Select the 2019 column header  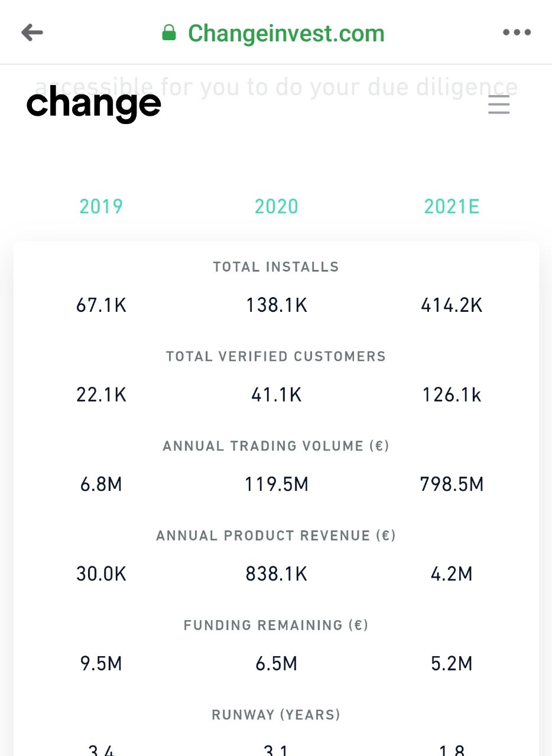101,207
